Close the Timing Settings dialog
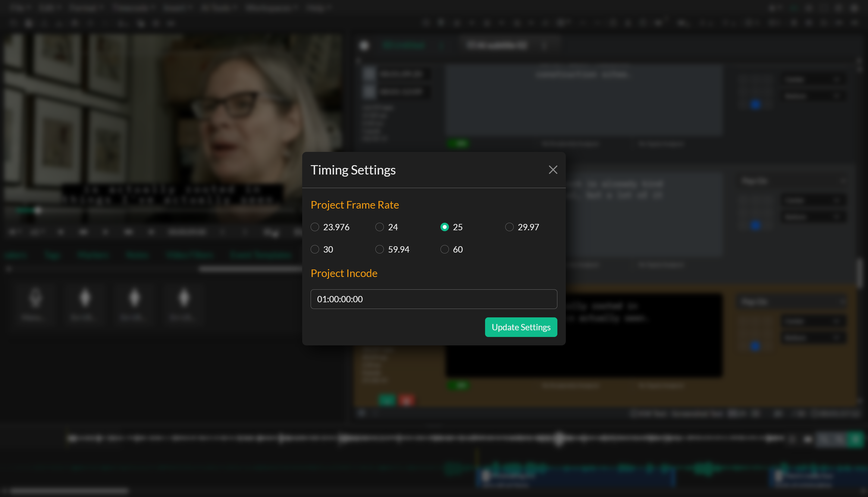This screenshot has height=497, width=868. pos(553,170)
